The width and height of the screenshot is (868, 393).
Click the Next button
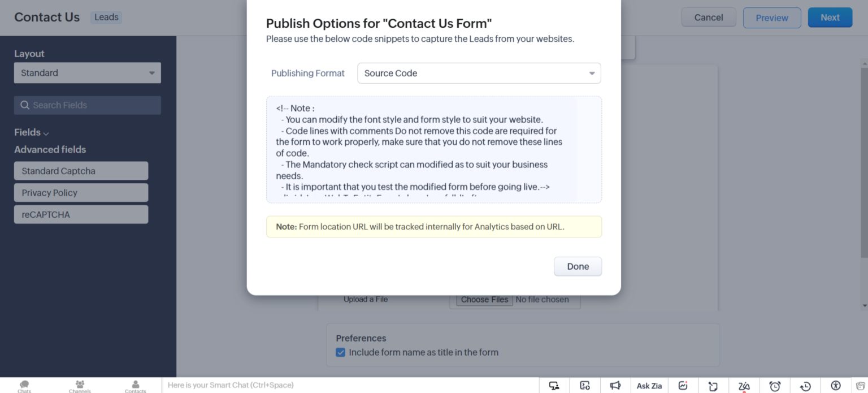830,17
